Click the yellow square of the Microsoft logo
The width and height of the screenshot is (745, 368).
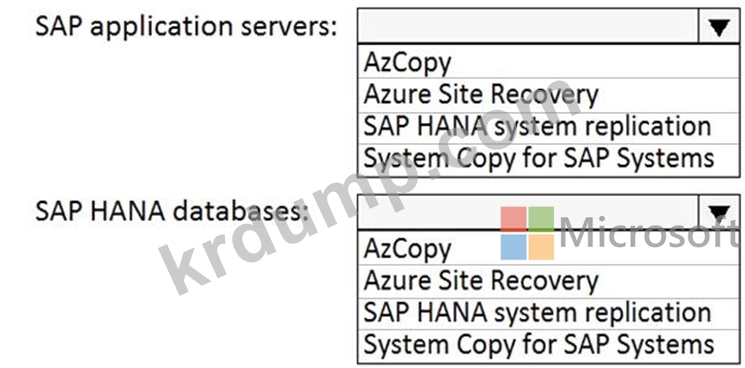click(541, 247)
